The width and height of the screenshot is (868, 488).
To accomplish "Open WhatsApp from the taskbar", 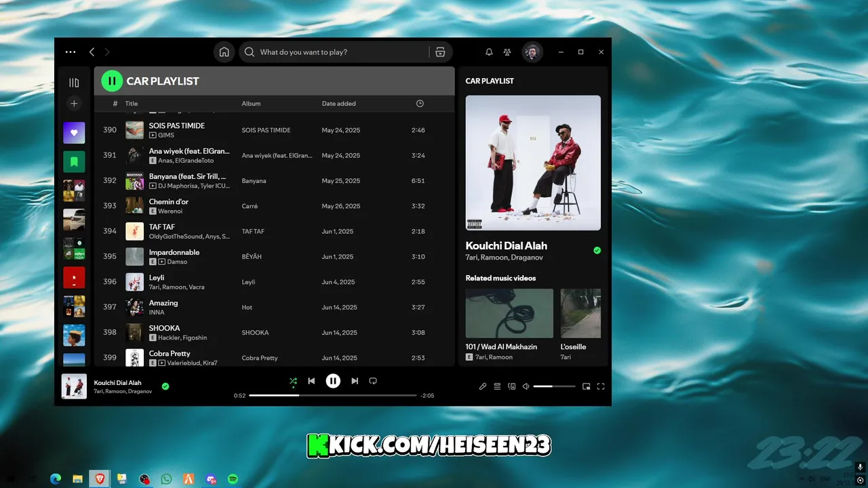I will (166, 479).
